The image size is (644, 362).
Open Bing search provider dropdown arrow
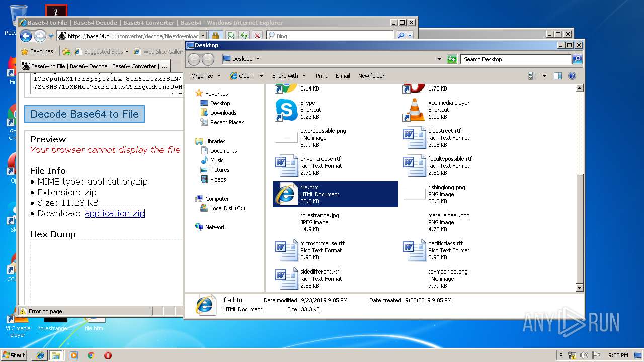410,36
